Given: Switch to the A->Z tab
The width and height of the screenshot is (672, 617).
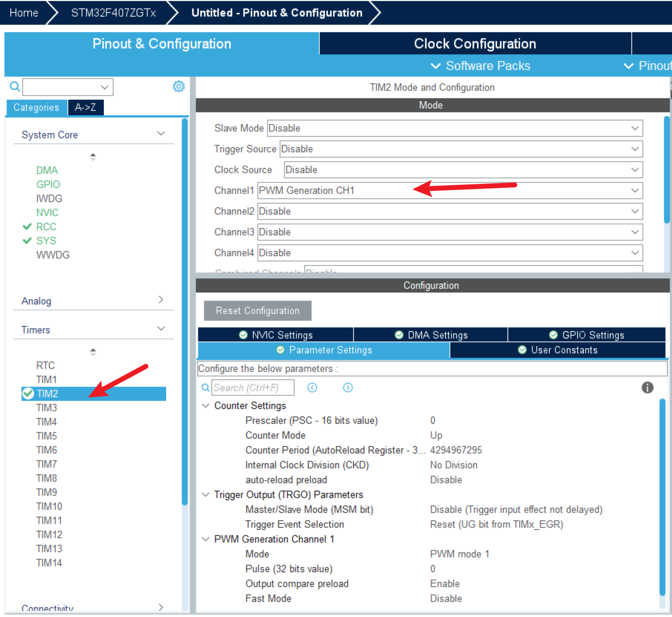Looking at the screenshot, I should [86, 107].
